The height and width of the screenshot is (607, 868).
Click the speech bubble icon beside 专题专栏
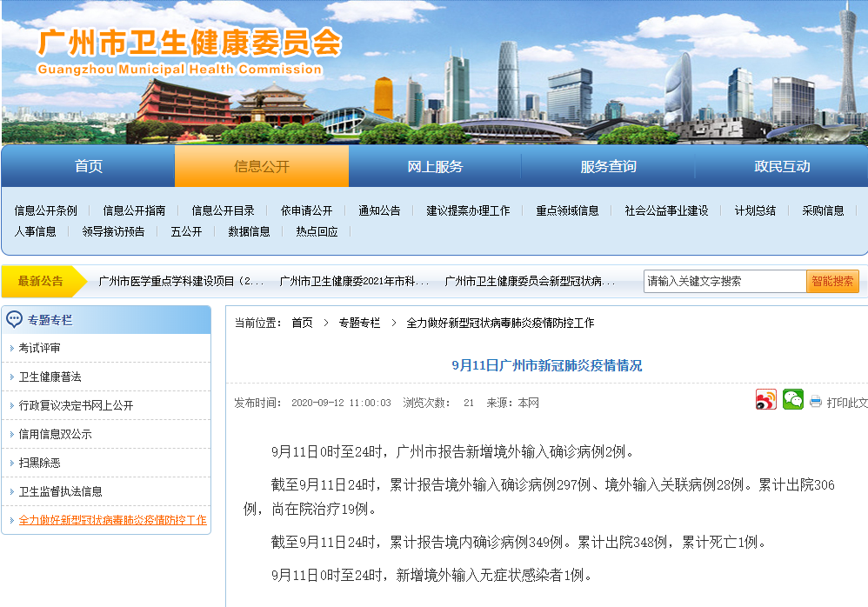pos(15,320)
